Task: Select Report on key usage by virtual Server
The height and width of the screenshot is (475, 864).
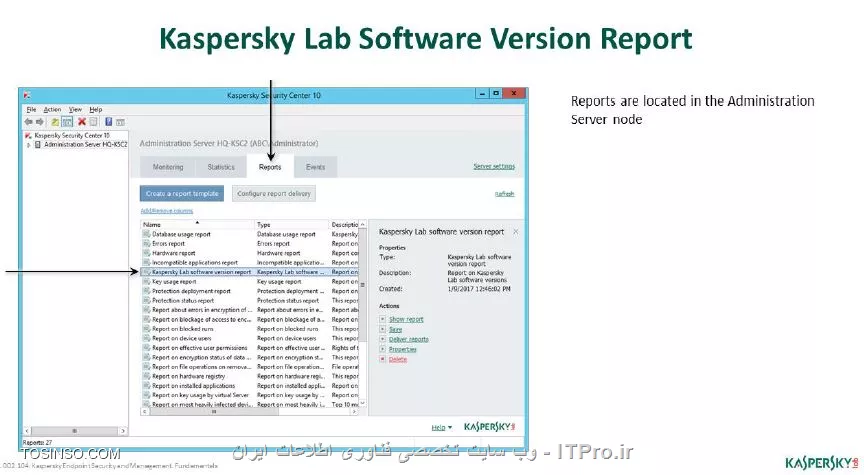Action: coord(250,395)
